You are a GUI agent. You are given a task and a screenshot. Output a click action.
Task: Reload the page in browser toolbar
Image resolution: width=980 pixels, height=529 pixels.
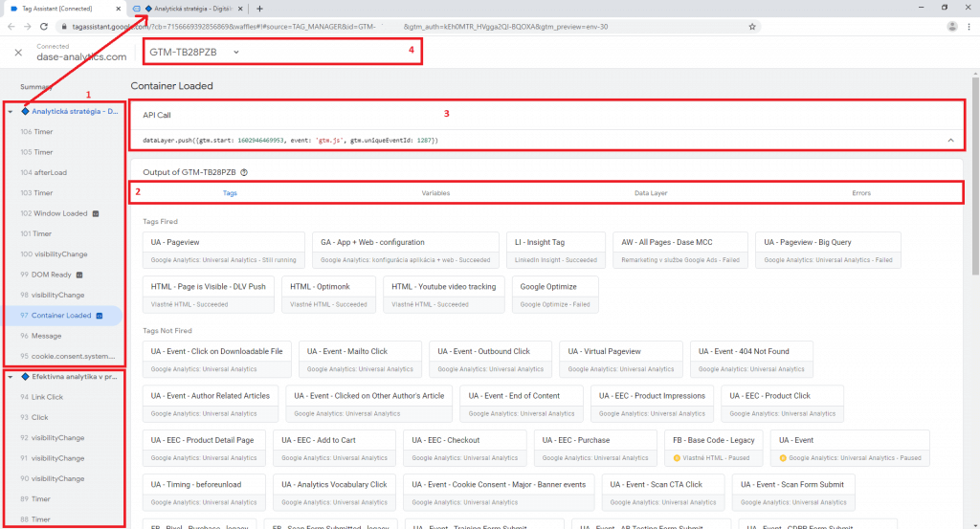click(x=44, y=26)
